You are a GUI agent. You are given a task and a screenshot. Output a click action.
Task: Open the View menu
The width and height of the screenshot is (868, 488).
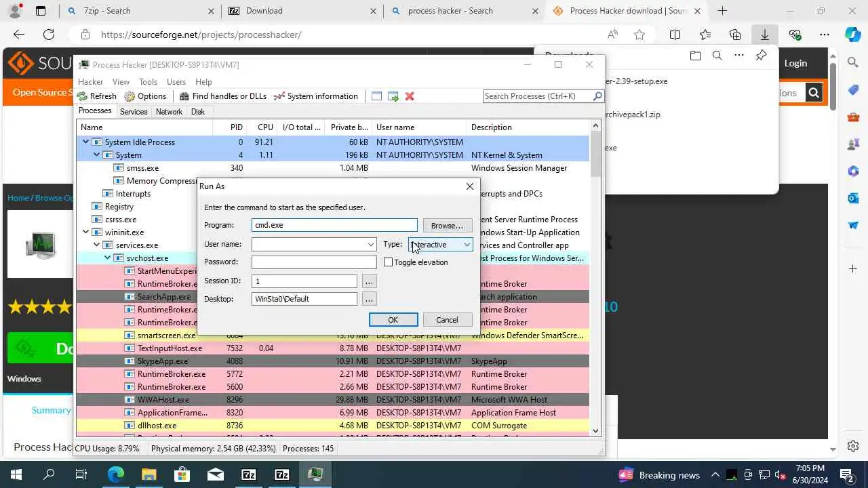pyautogui.click(x=121, y=82)
